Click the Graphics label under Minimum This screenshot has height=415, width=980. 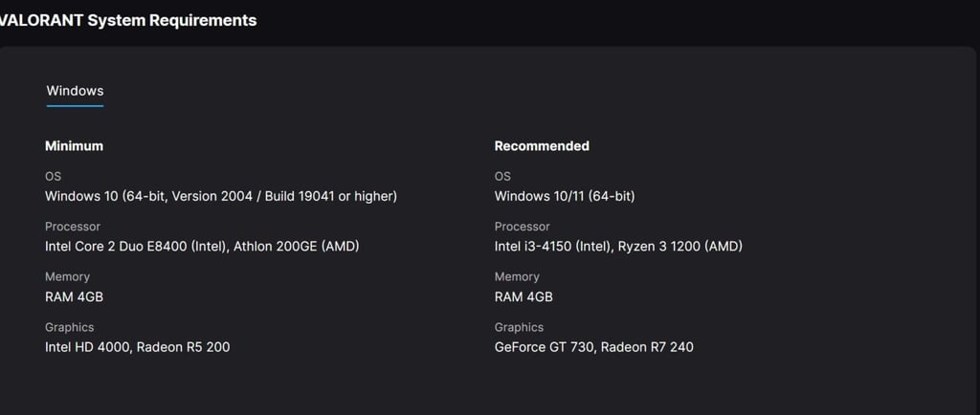pyautogui.click(x=69, y=328)
